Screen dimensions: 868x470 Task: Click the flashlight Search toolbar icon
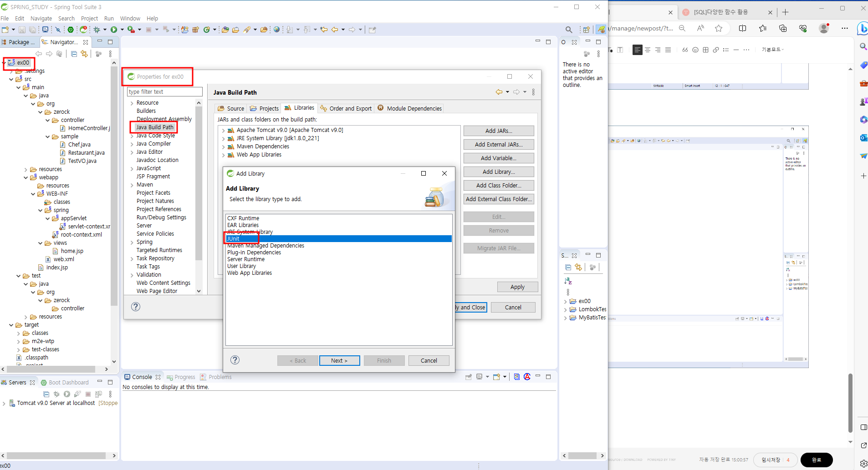pos(247,30)
